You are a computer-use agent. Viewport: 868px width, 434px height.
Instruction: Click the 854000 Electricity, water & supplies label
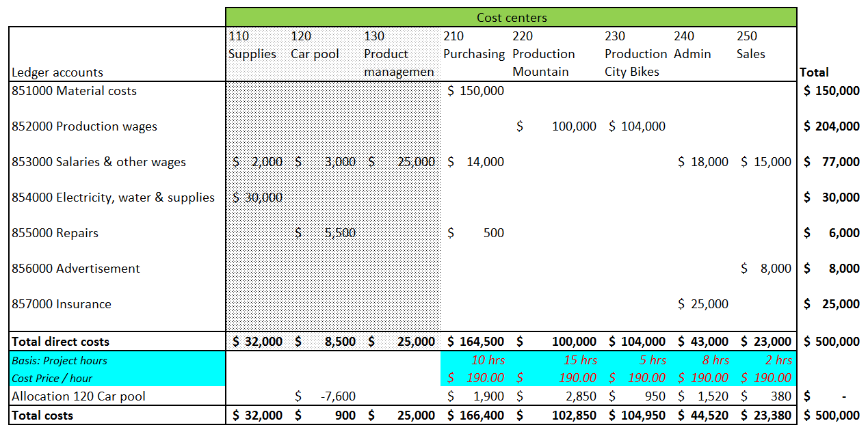114,198
